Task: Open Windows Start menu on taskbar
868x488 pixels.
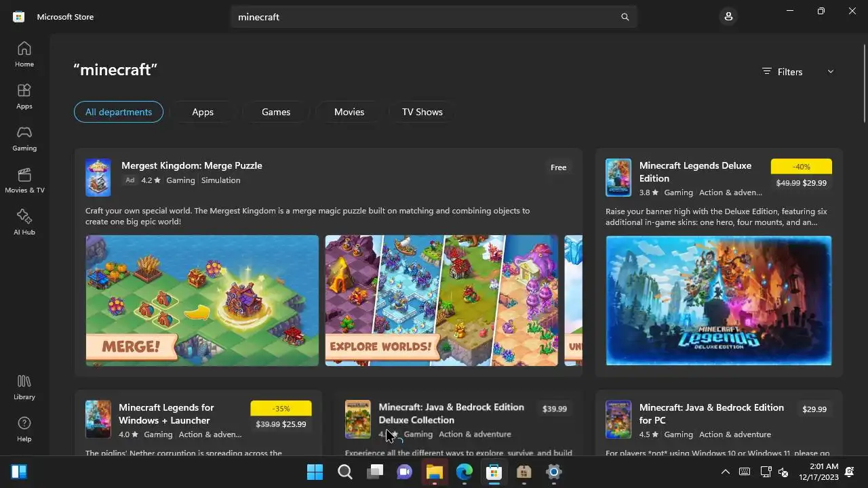Action: 315,472
